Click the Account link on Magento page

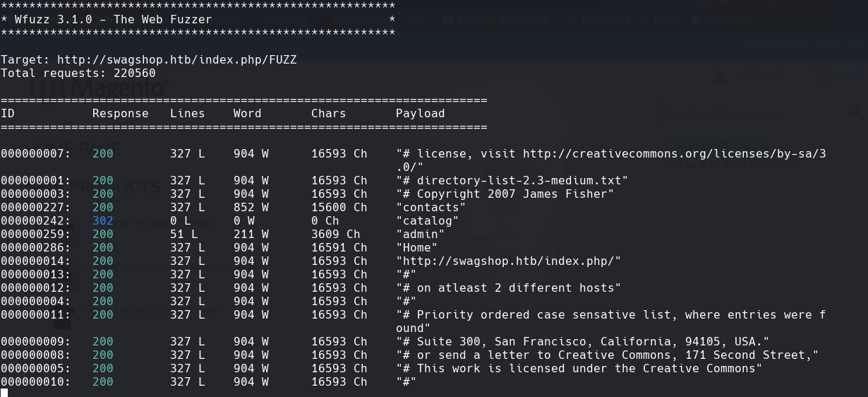tap(748, 75)
